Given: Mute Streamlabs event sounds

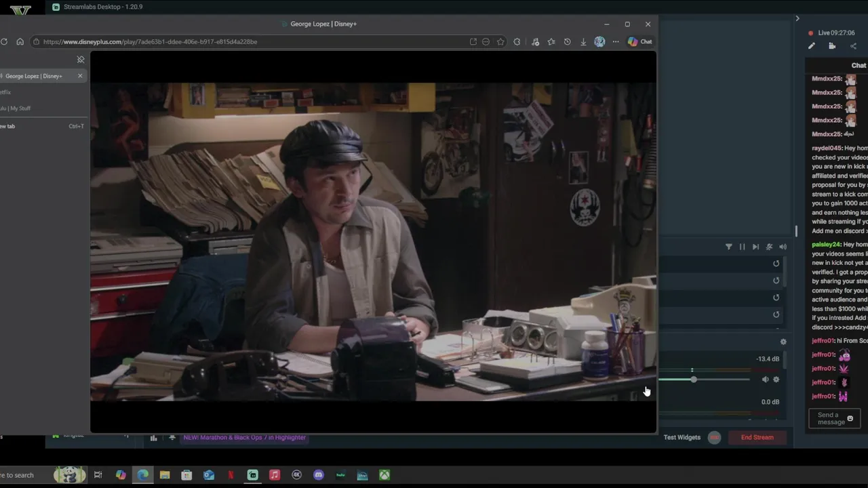Looking at the screenshot, I should [x=783, y=247].
